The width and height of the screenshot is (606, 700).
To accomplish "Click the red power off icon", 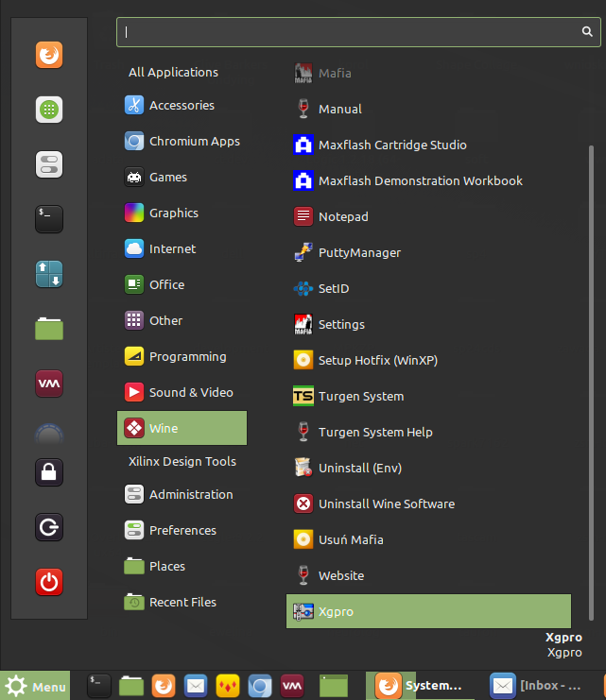I will (49, 581).
